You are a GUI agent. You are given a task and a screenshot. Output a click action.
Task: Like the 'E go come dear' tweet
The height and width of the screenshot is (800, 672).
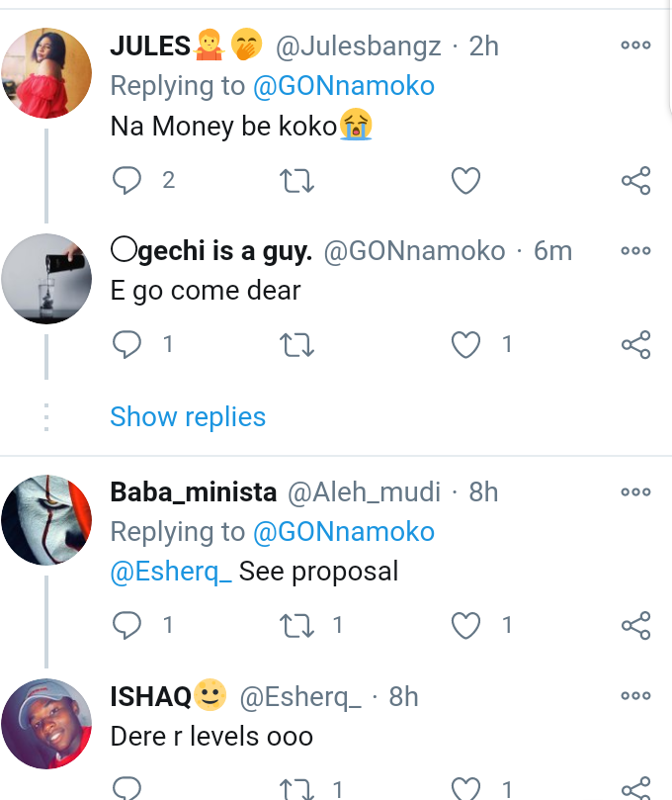465,344
